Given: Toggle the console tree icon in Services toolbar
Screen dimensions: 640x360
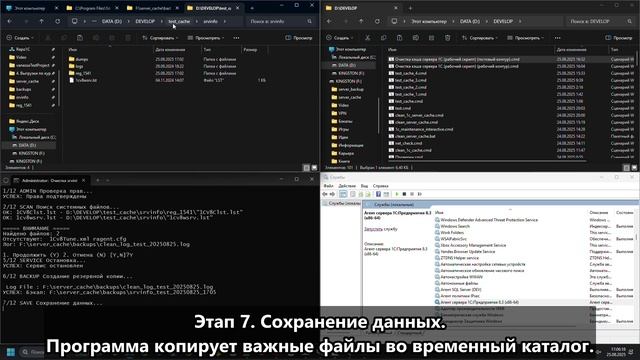Looking at the screenshot, I should tap(343, 194).
